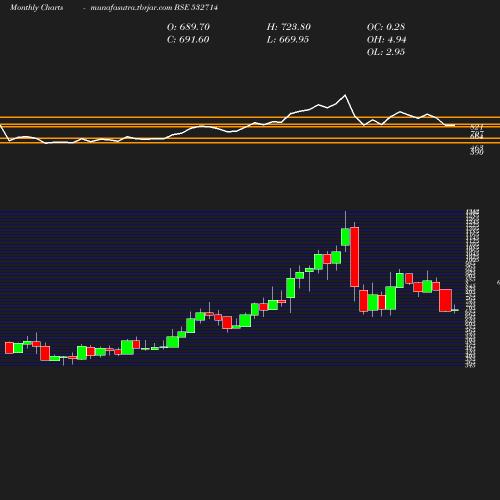Click the last small candlestick on the right
Screen dimensions: 500x500
(x=455, y=310)
